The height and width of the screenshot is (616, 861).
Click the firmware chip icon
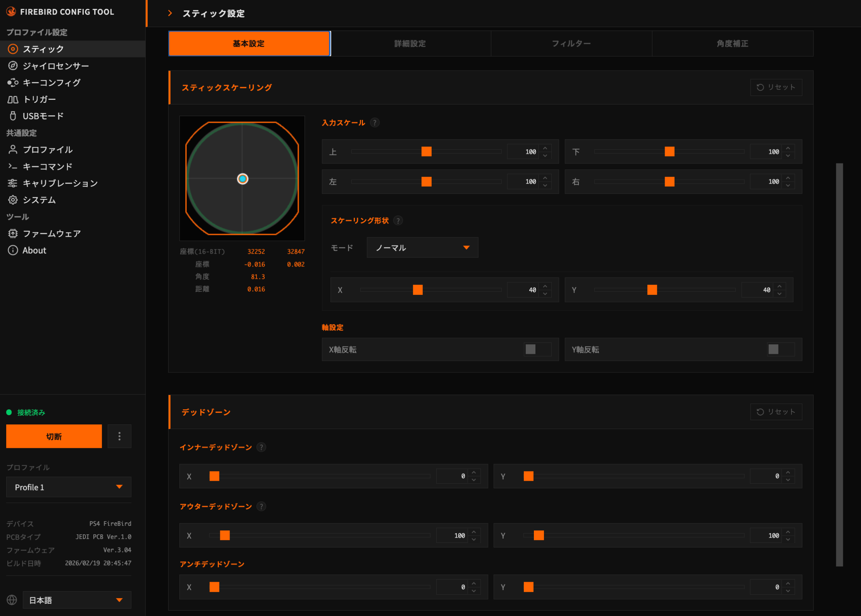pyautogui.click(x=13, y=234)
